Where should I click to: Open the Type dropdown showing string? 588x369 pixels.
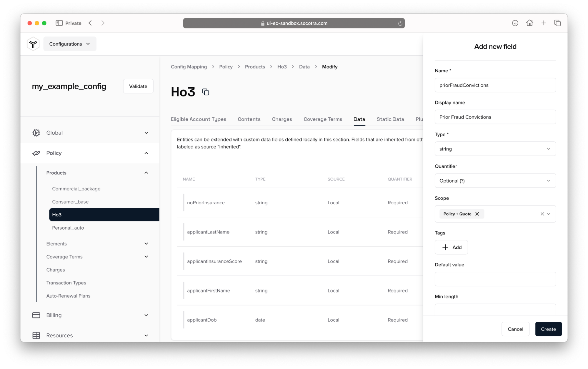(x=495, y=149)
